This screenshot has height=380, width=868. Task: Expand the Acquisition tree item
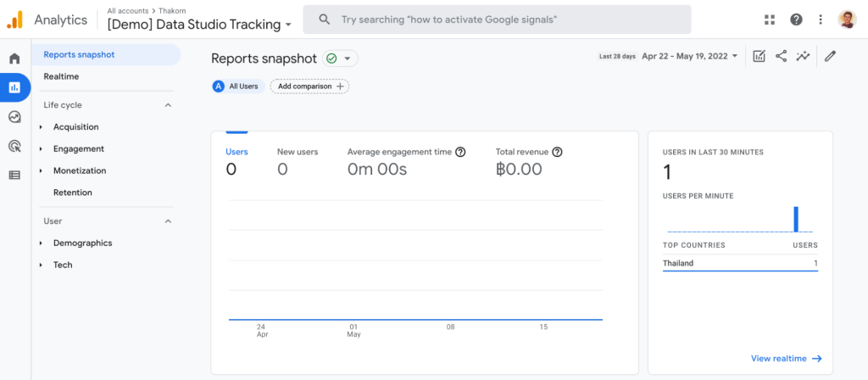(41, 127)
